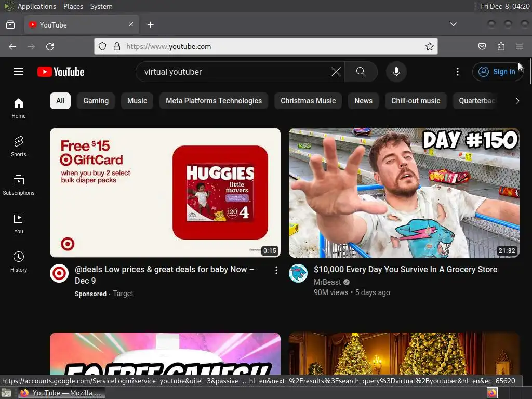The height and width of the screenshot is (399, 532).
Task: Select Meta Platforms Technologies chip
Action: coord(214,101)
